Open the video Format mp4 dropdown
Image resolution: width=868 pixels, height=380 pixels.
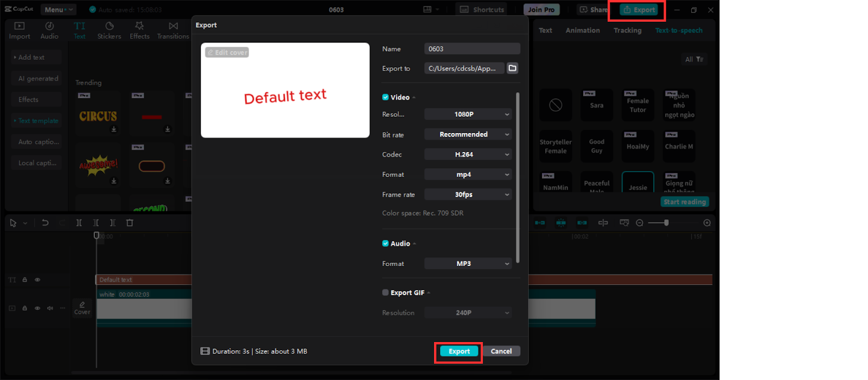pyautogui.click(x=468, y=174)
